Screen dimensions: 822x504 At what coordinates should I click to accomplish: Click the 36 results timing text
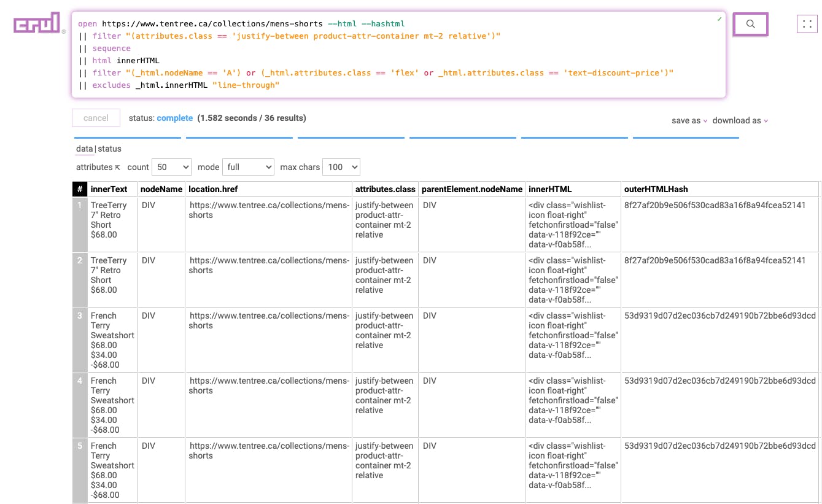coord(252,118)
